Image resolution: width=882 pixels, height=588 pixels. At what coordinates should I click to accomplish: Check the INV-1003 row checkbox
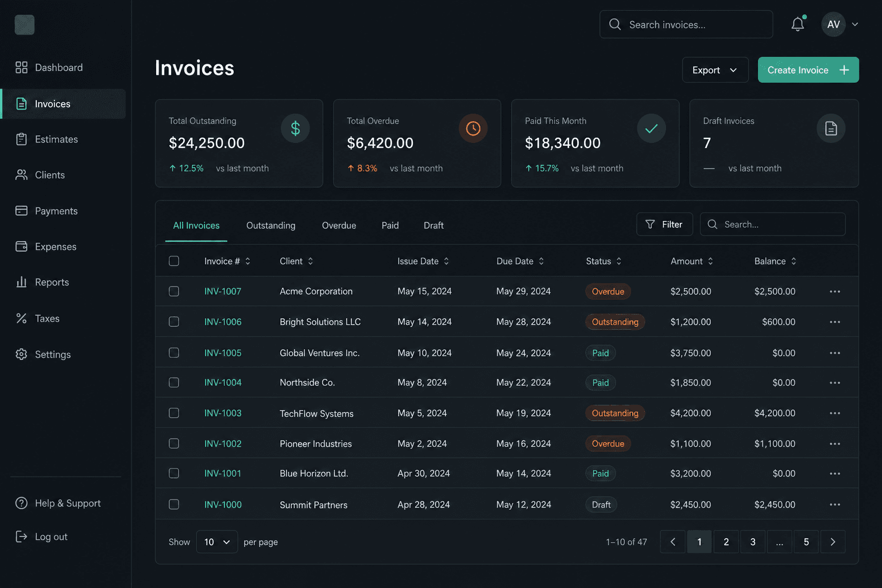174,413
